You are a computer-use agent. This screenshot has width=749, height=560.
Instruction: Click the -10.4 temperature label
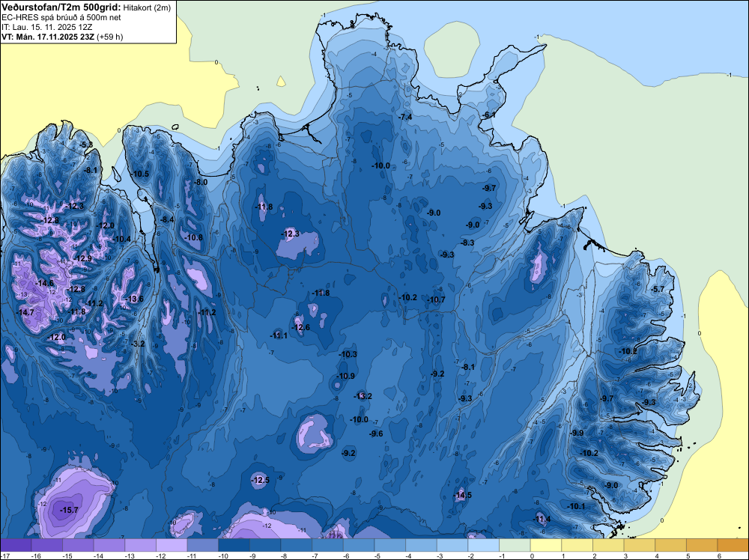pos(122,239)
